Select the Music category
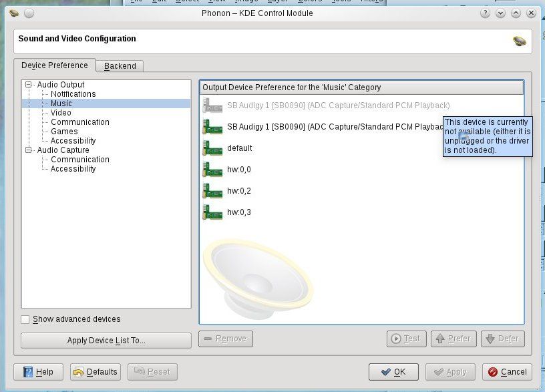This screenshot has width=545, height=392. pos(61,104)
